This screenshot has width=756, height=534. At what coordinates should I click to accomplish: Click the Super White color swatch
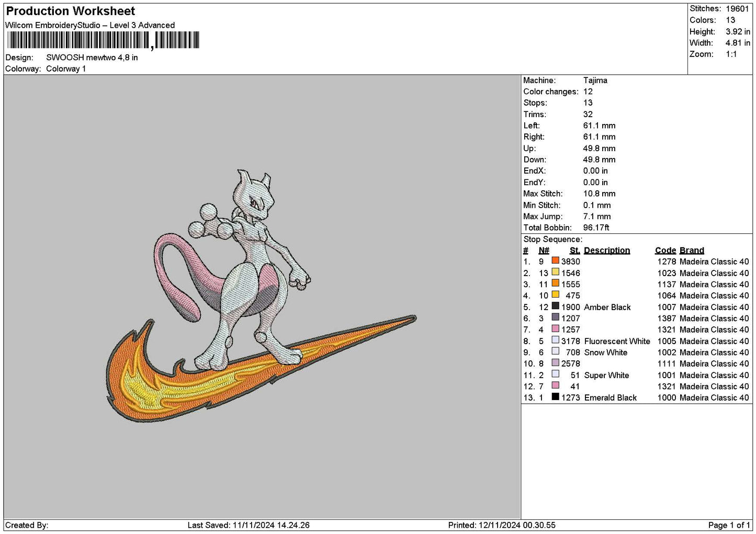[556, 374]
